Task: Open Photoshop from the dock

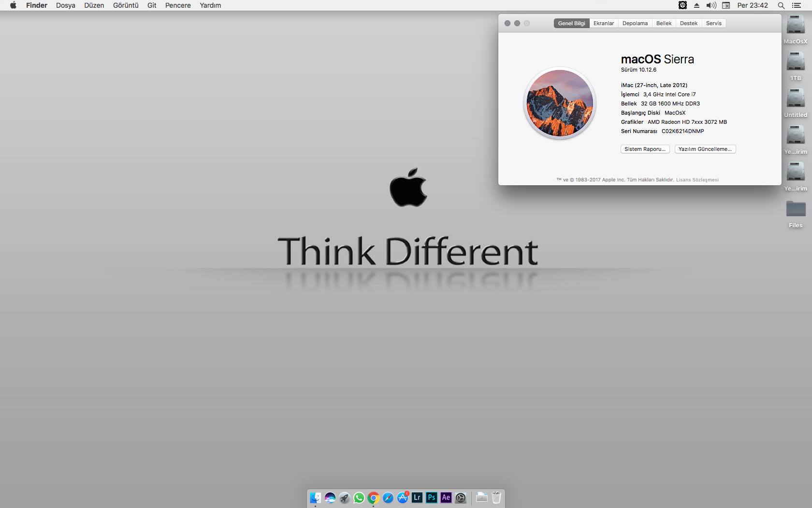Action: point(432,497)
